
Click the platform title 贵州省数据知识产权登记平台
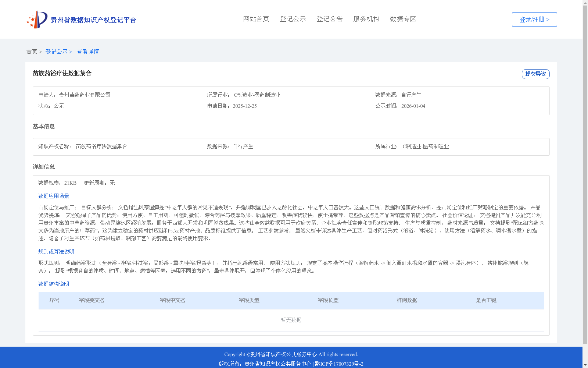tap(93, 20)
